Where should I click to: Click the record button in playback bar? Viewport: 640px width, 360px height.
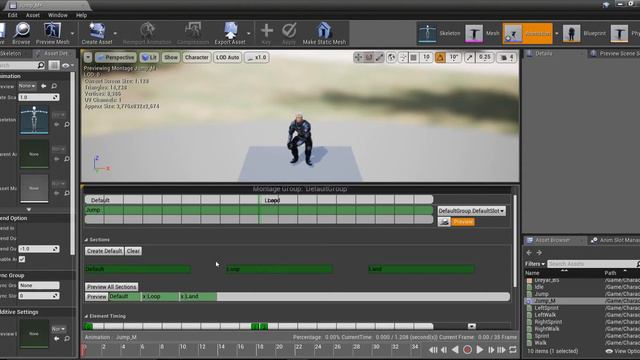(467, 350)
